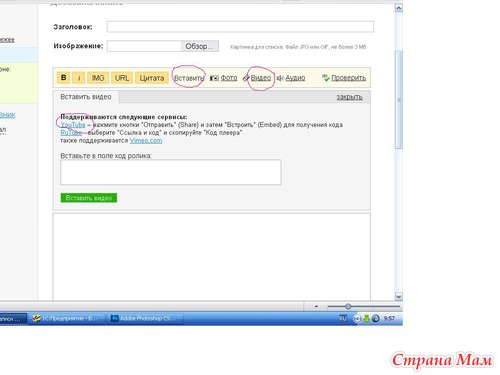The image size is (500, 375).
Task: Click the video embed code field
Action: (x=171, y=172)
